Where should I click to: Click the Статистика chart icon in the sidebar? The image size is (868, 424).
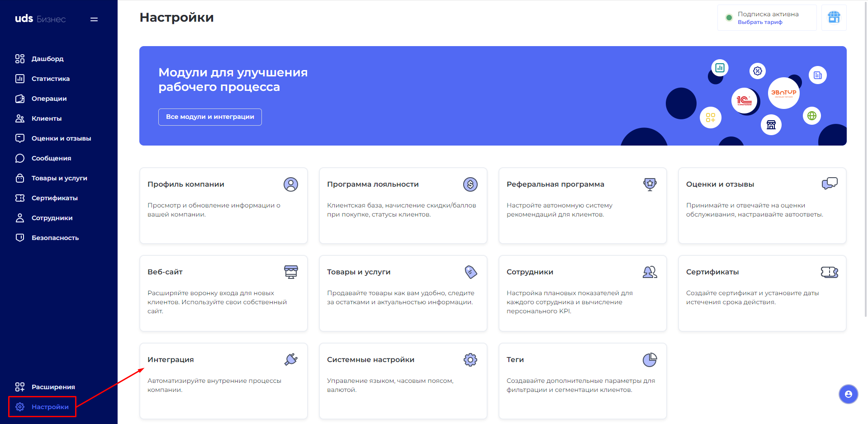pyautogui.click(x=20, y=79)
